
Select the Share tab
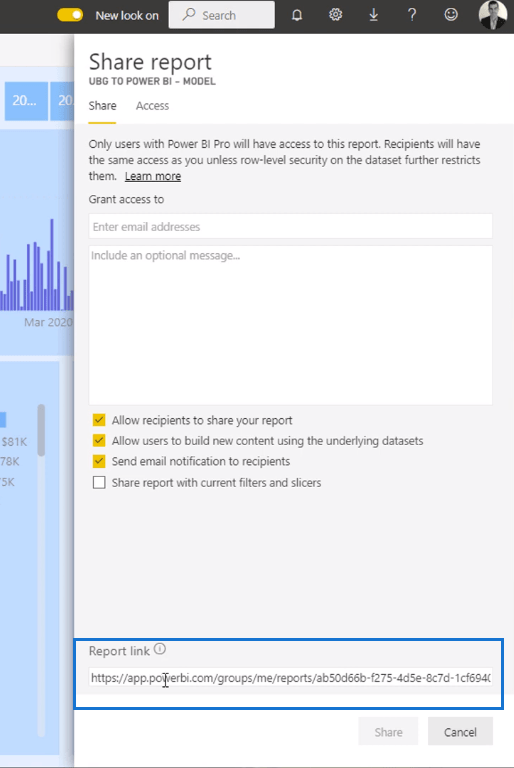[102, 106]
